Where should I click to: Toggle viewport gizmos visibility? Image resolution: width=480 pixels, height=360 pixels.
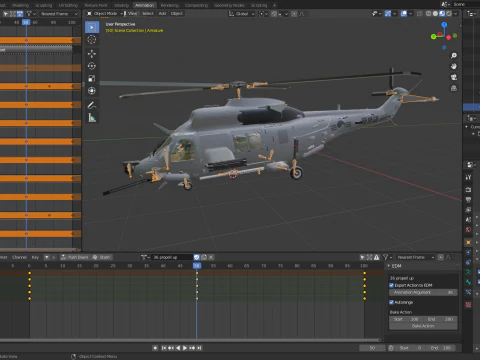388,14
